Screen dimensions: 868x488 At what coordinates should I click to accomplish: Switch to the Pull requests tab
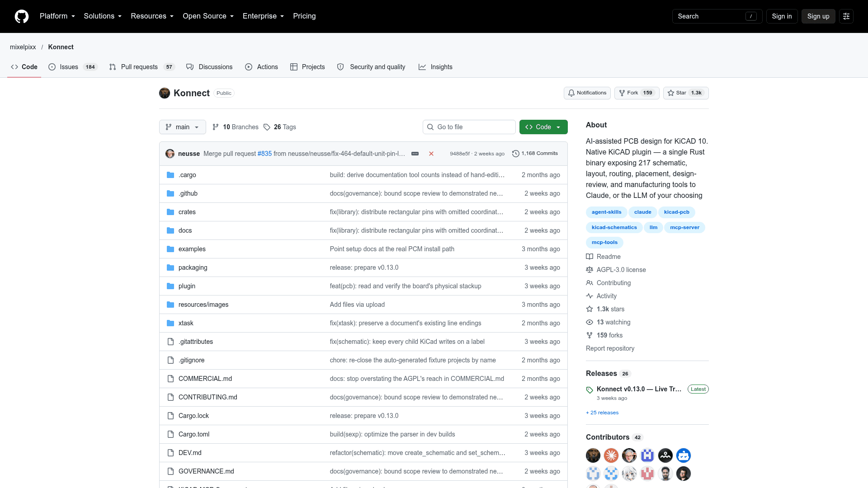click(x=142, y=67)
